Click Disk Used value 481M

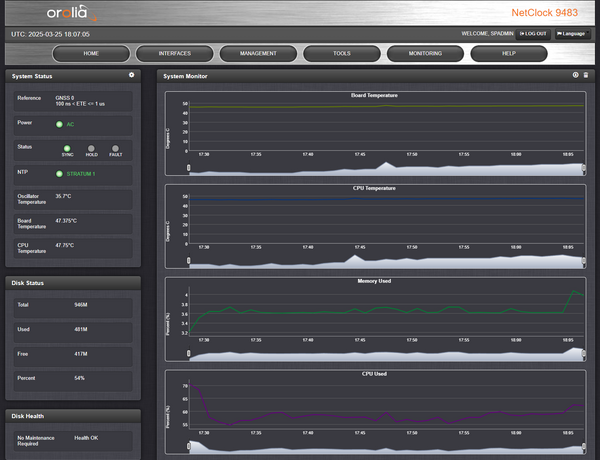[x=81, y=330]
